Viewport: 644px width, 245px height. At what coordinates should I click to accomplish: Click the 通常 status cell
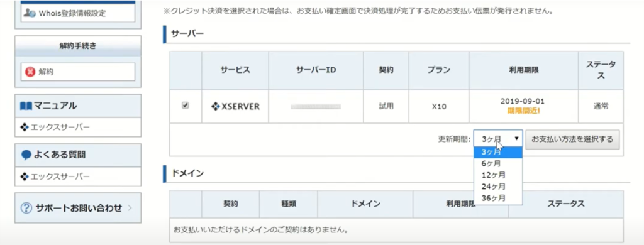(601, 106)
